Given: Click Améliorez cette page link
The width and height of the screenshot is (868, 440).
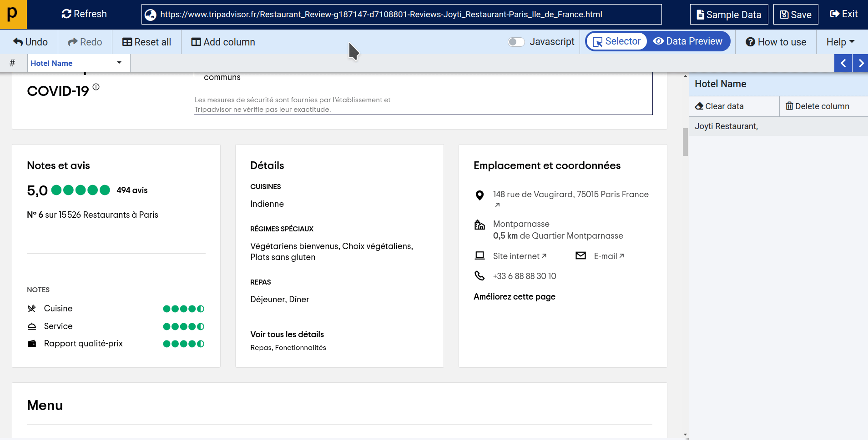Looking at the screenshot, I should pos(515,296).
